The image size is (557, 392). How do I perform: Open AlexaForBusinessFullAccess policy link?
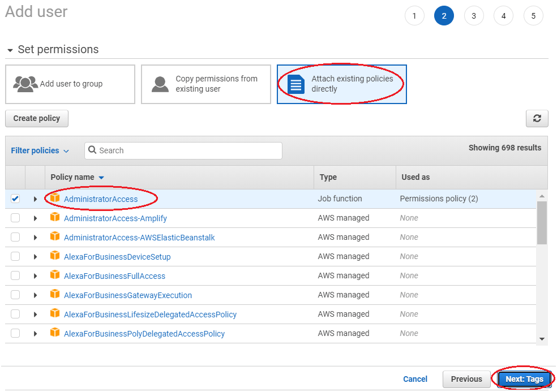click(x=114, y=276)
